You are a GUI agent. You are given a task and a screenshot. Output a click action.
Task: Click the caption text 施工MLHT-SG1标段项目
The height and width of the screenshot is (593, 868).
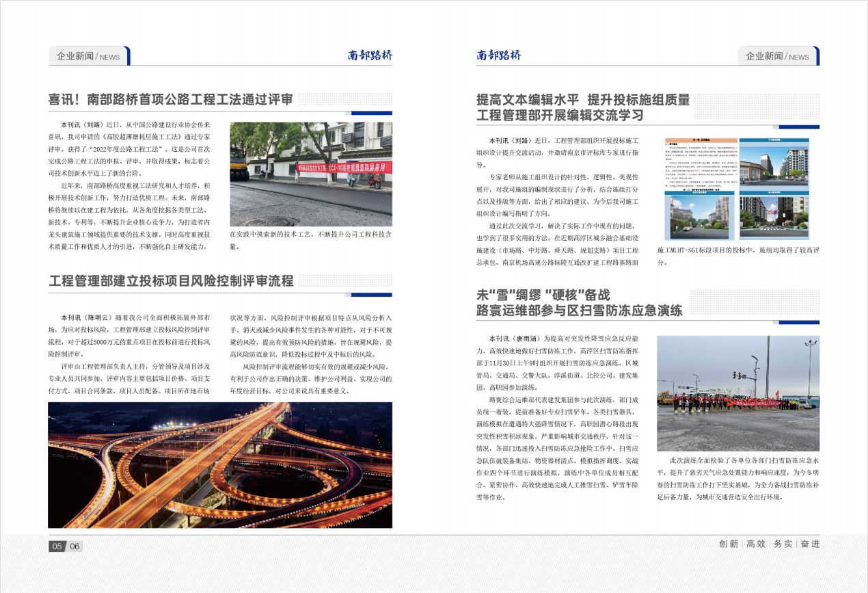point(693,250)
